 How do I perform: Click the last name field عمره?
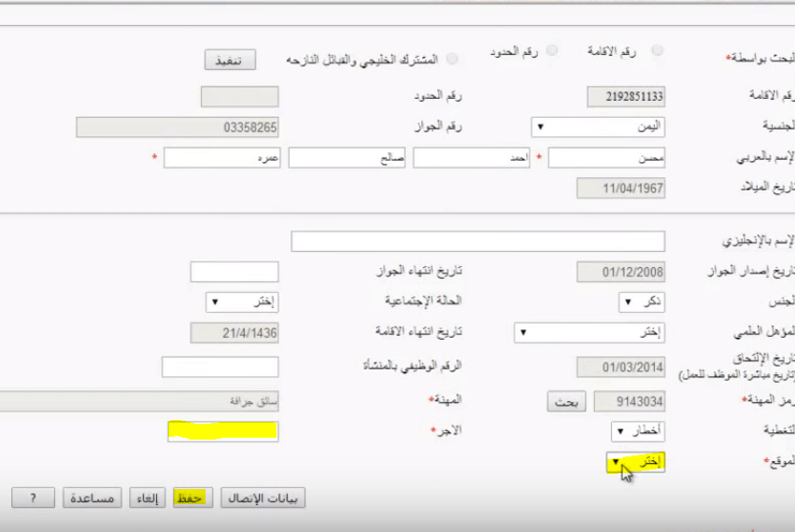[222, 158]
